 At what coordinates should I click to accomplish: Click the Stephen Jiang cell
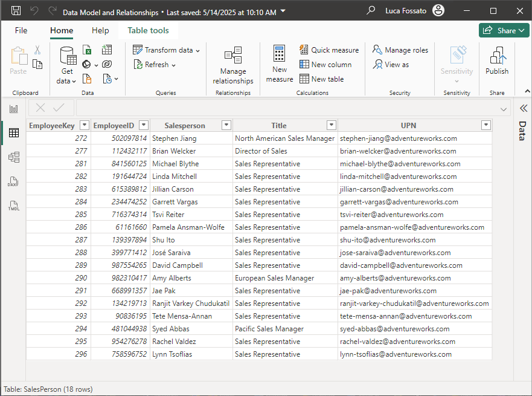(191, 138)
